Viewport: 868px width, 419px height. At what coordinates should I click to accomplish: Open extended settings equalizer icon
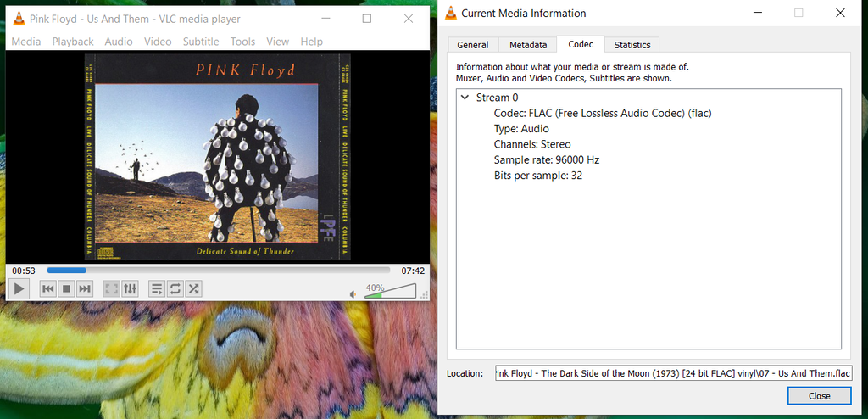pyautogui.click(x=130, y=288)
